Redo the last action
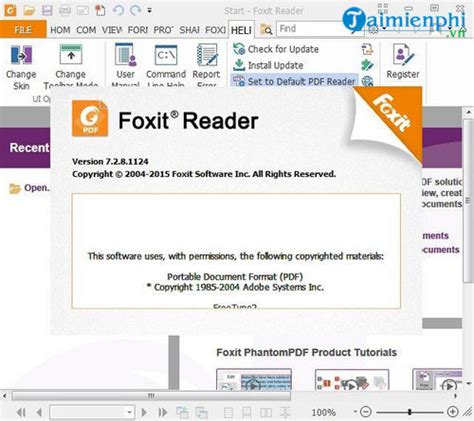The width and height of the screenshot is (474, 421). 136,11
